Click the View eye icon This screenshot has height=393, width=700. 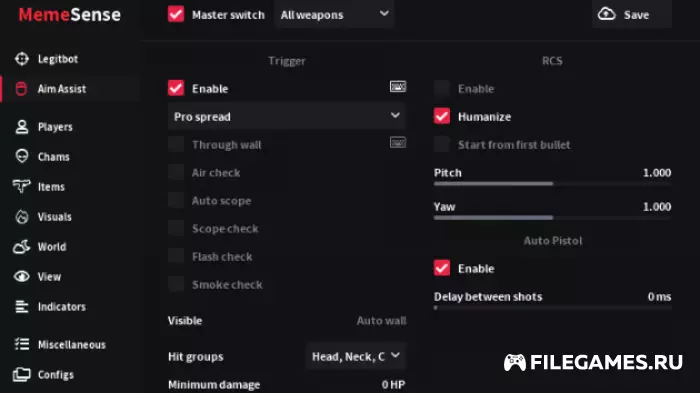click(21, 276)
